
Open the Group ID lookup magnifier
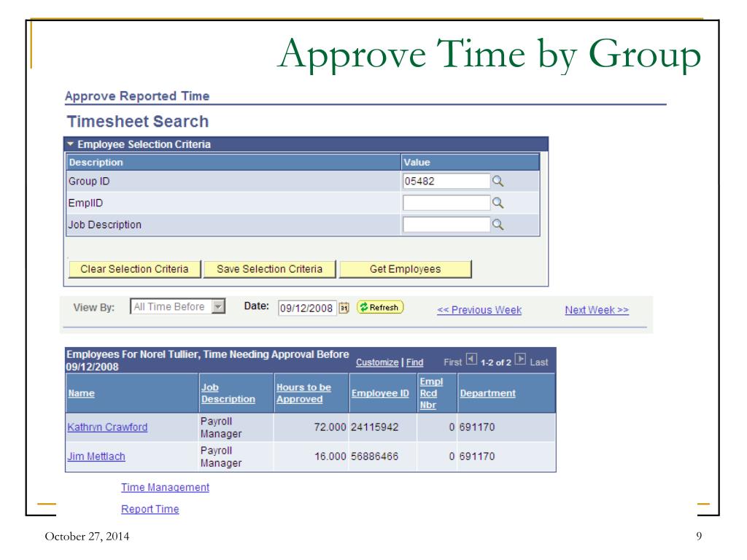point(498,181)
